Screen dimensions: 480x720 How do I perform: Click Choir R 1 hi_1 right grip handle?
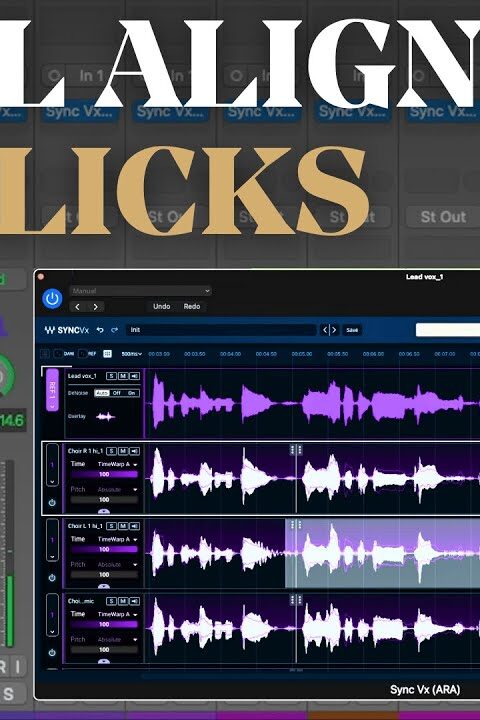(x=299, y=450)
